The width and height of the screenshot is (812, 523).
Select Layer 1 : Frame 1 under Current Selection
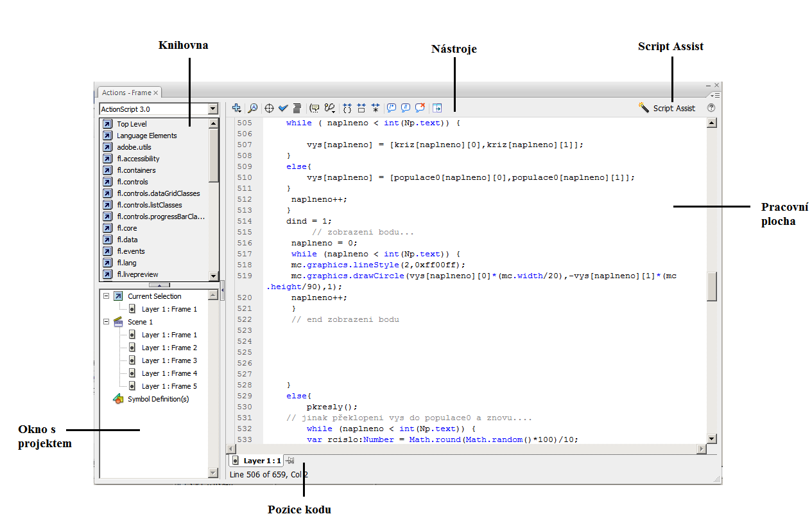click(169, 309)
